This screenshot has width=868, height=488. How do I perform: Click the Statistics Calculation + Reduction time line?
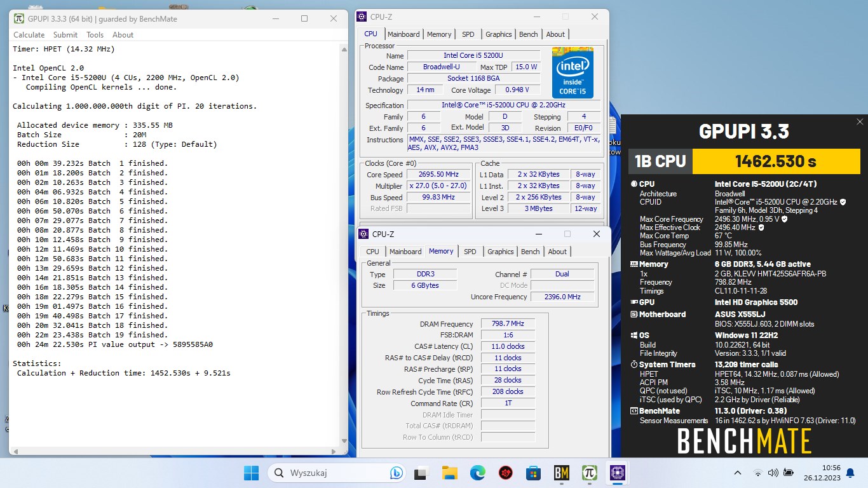123,373
